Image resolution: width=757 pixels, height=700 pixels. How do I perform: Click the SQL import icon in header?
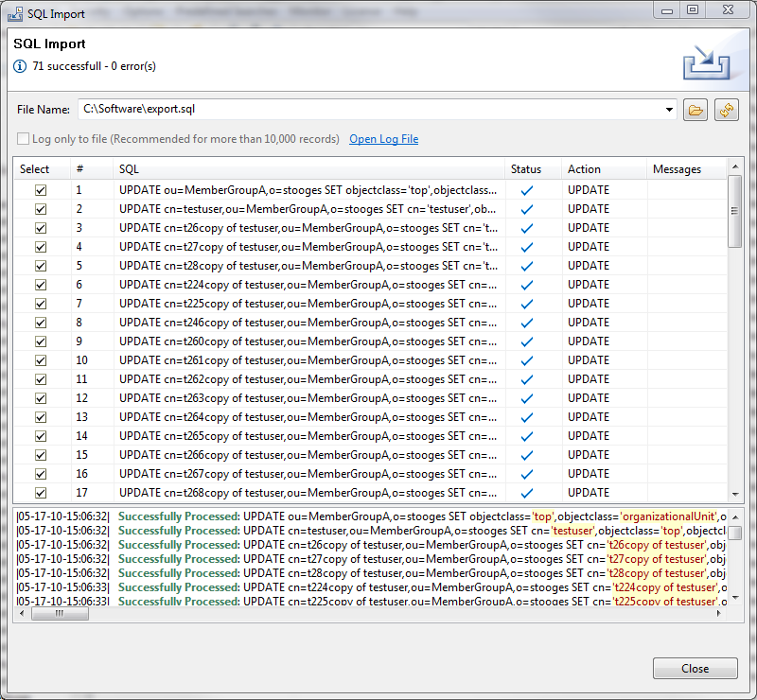tap(705, 62)
